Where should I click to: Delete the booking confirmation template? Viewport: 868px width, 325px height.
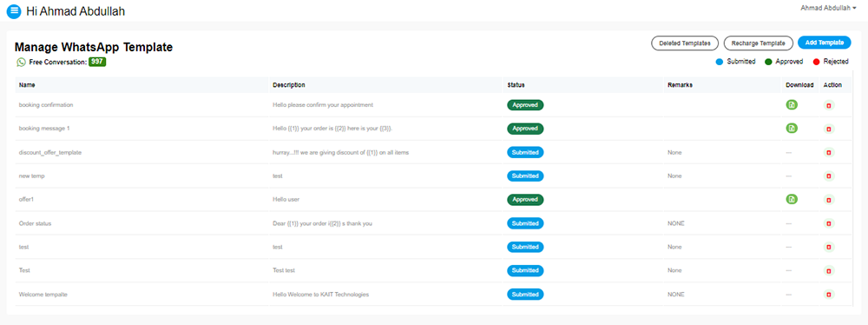pyautogui.click(x=829, y=105)
